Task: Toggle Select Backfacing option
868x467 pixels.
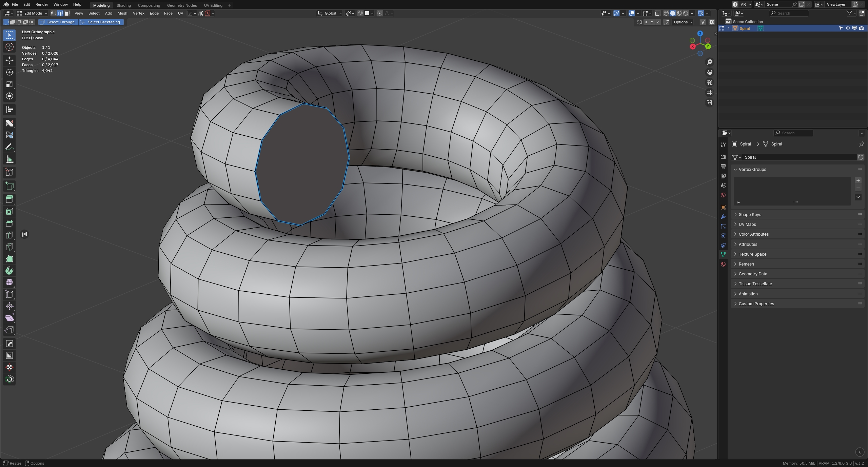Action: pos(101,22)
